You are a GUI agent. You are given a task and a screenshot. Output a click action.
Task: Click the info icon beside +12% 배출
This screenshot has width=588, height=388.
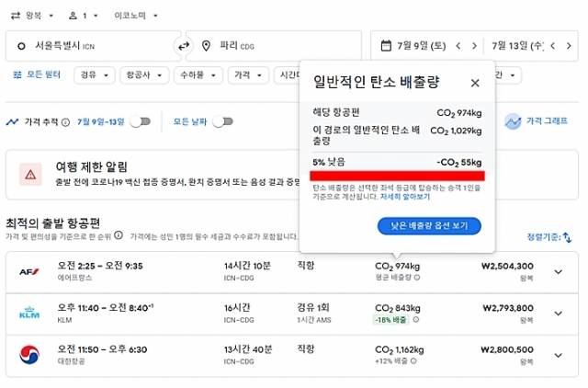pyautogui.click(x=413, y=361)
